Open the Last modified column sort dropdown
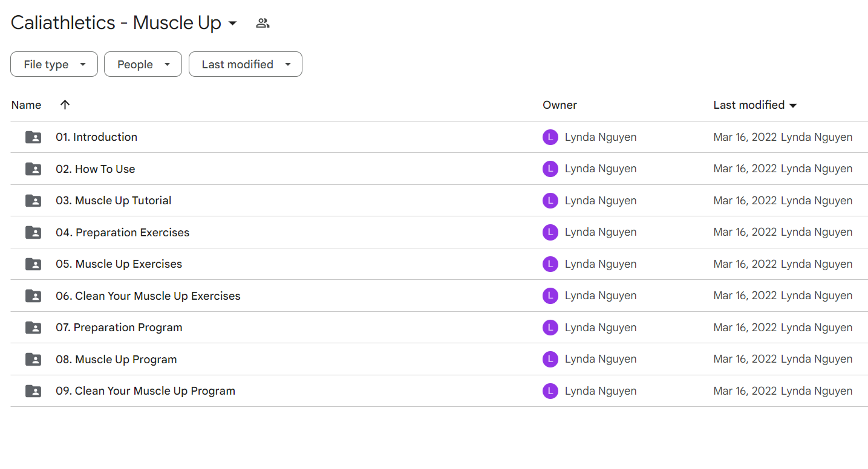Image resolution: width=868 pixels, height=469 pixels. coord(793,105)
